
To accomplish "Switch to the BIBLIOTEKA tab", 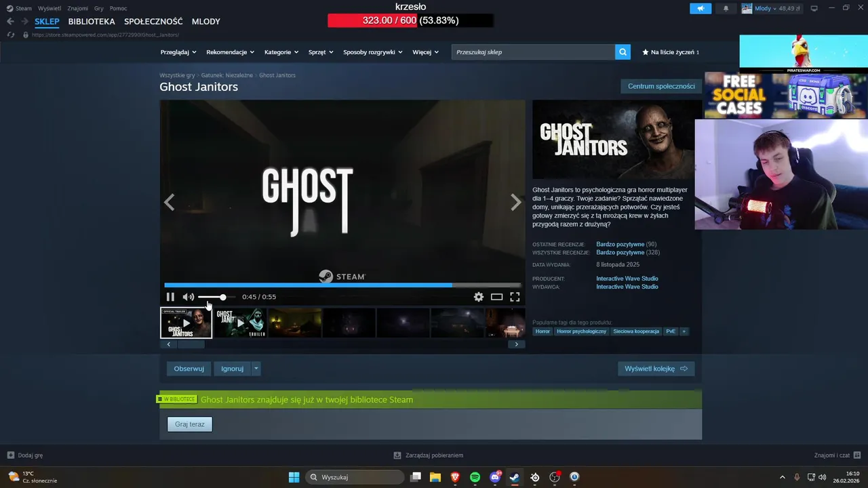I will tap(92, 22).
